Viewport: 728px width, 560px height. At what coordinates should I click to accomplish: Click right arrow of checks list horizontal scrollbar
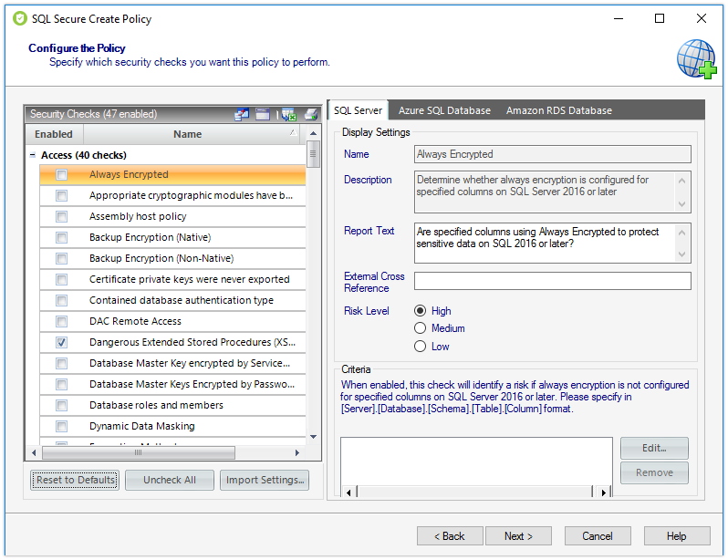coord(297,452)
